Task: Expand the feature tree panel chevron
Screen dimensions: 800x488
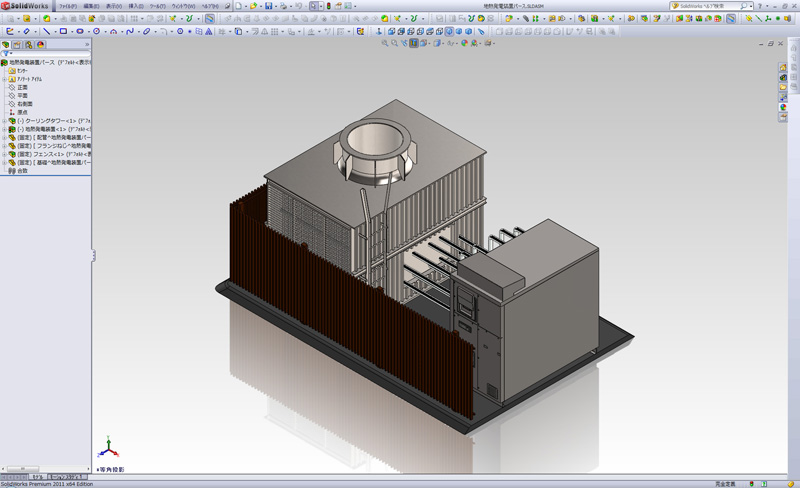Action: click(87, 45)
